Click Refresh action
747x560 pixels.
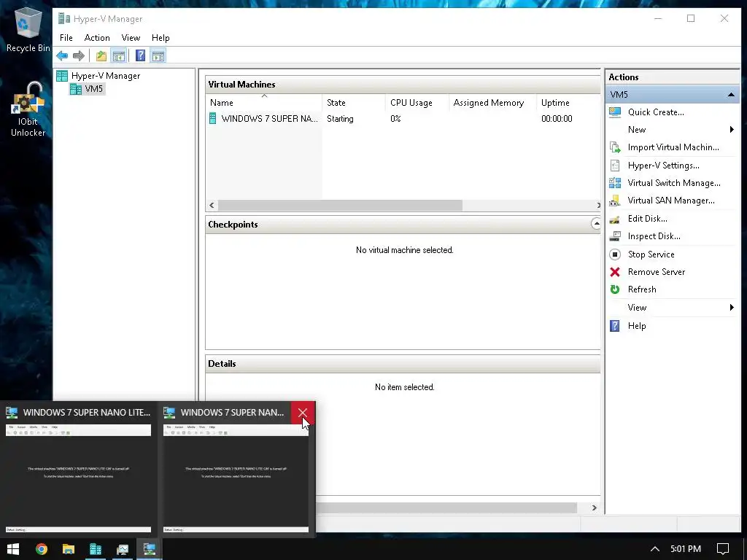[x=672, y=289]
